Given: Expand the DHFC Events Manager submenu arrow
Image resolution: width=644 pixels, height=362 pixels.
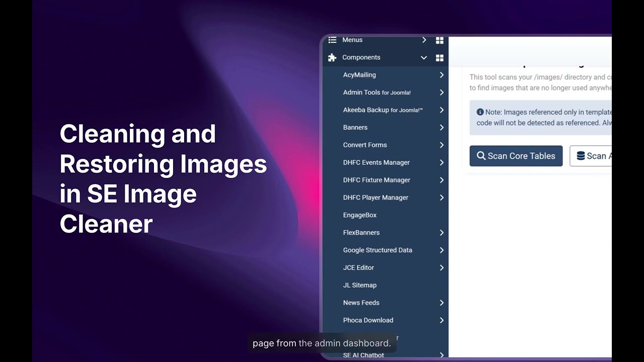Looking at the screenshot, I should click(x=441, y=162).
